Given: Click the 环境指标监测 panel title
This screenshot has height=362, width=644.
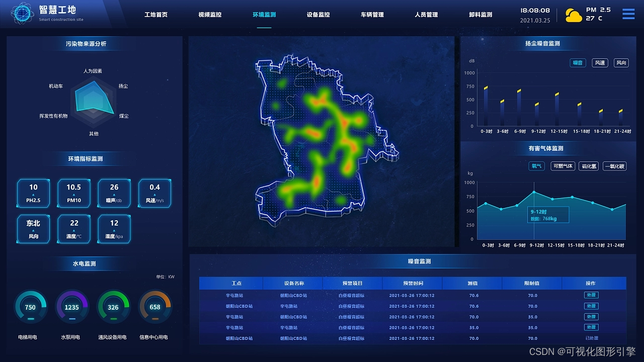Looking at the screenshot, I should pyautogui.click(x=86, y=159).
